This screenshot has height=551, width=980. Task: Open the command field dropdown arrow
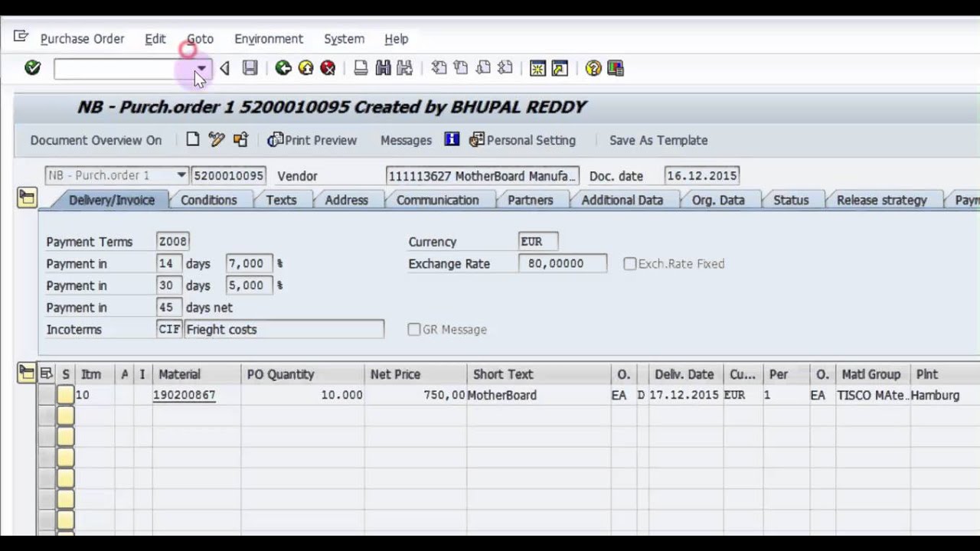point(201,69)
